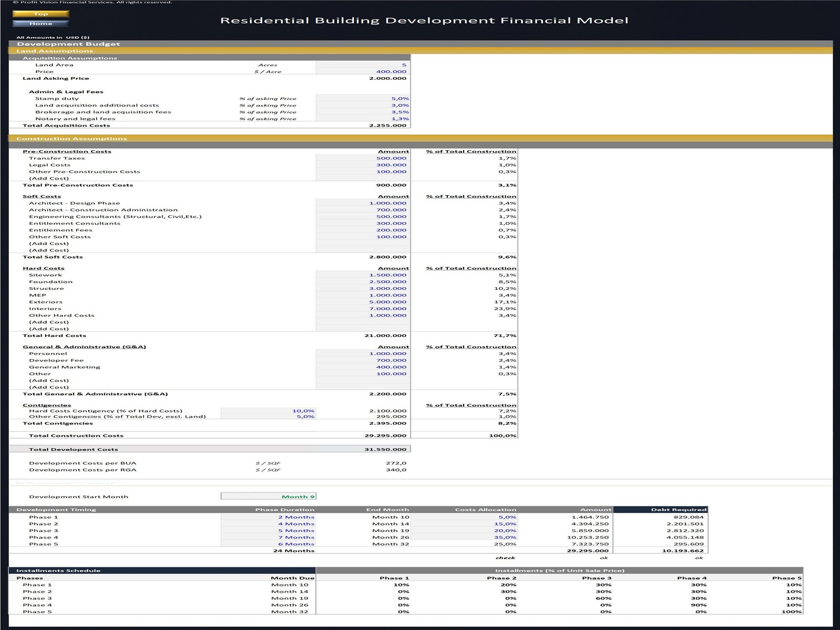Click the Architect - Design Phase amount
Image resolution: width=840 pixels, height=630 pixels.
(363, 203)
